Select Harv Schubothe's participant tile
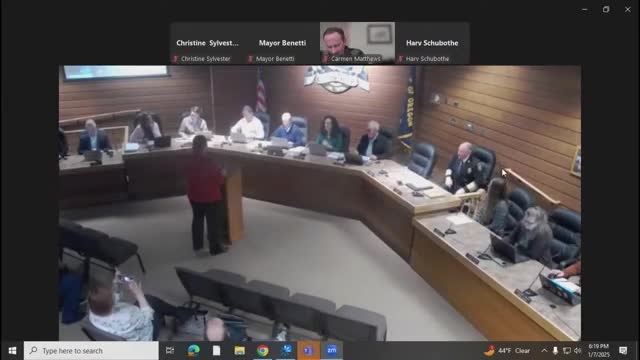640x360 pixels. pyautogui.click(x=432, y=43)
